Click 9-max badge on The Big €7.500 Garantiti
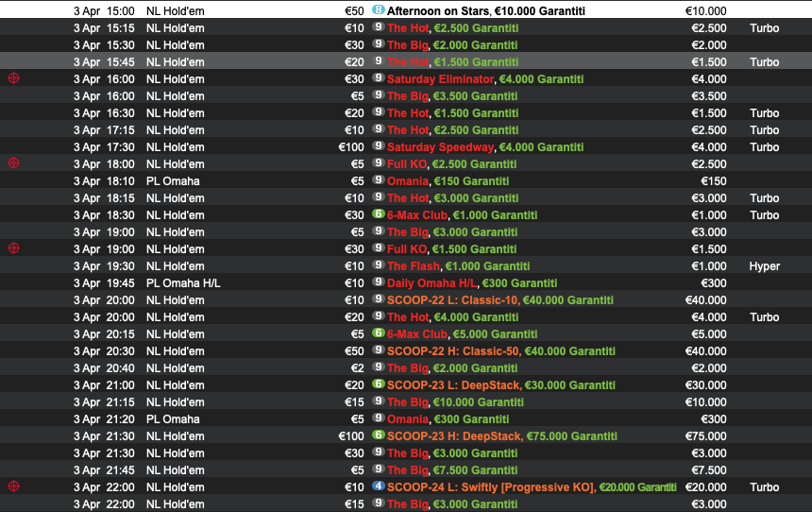The height and width of the screenshot is (512, 812). pyautogui.click(x=379, y=469)
